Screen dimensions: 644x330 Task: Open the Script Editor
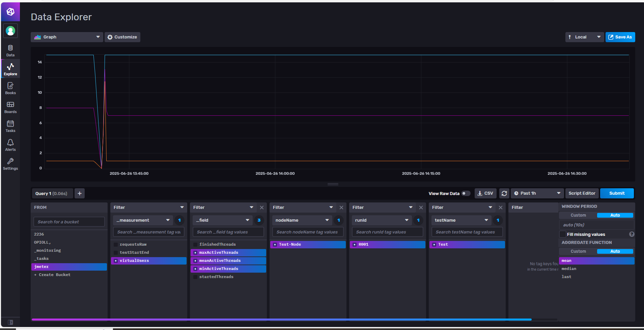pos(582,193)
